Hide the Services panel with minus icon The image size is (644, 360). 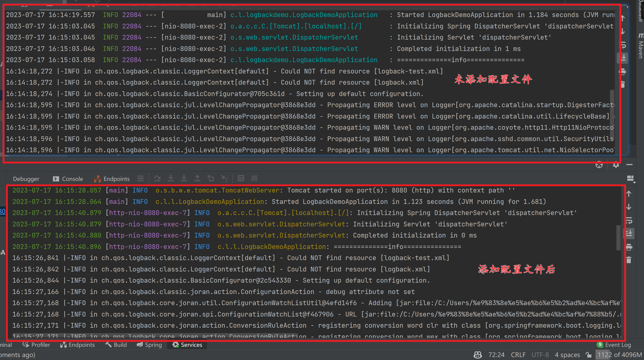[629, 165]
